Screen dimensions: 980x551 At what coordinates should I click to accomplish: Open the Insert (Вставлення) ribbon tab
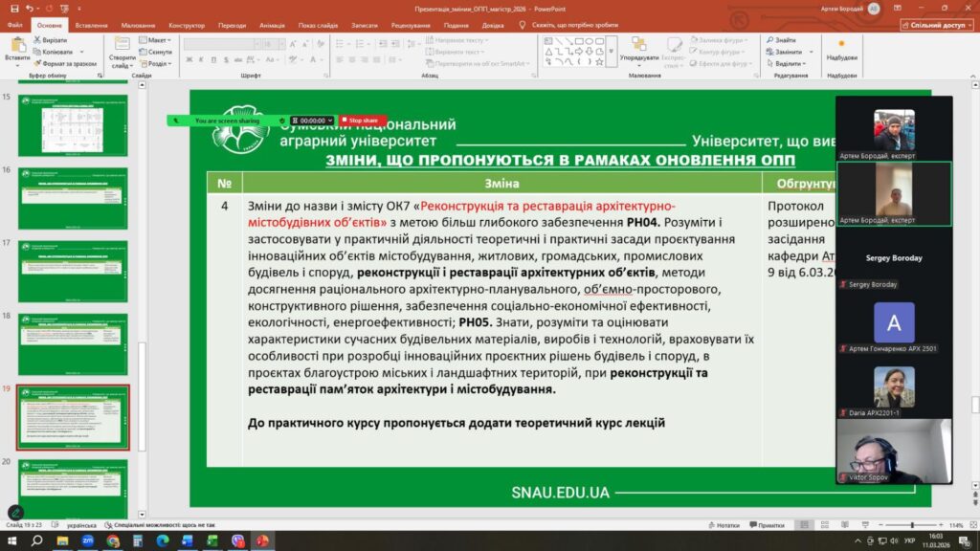click(x=91, y=25)
